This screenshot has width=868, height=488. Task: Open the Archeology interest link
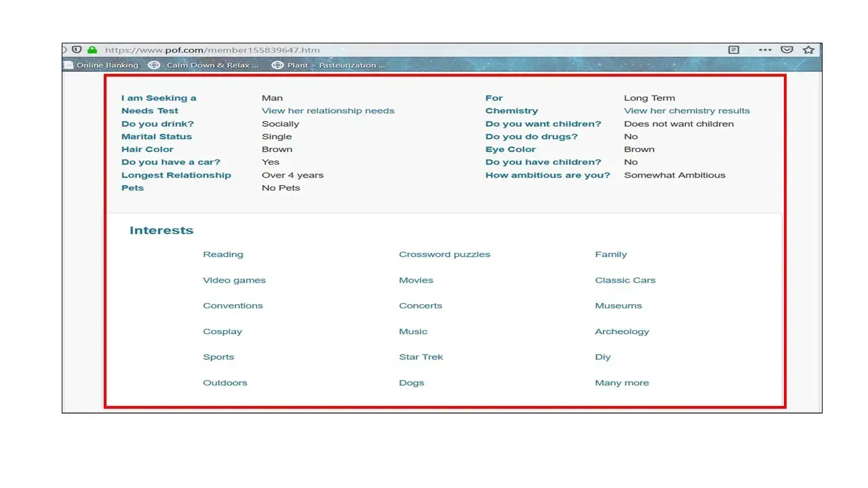coord(621,331)
